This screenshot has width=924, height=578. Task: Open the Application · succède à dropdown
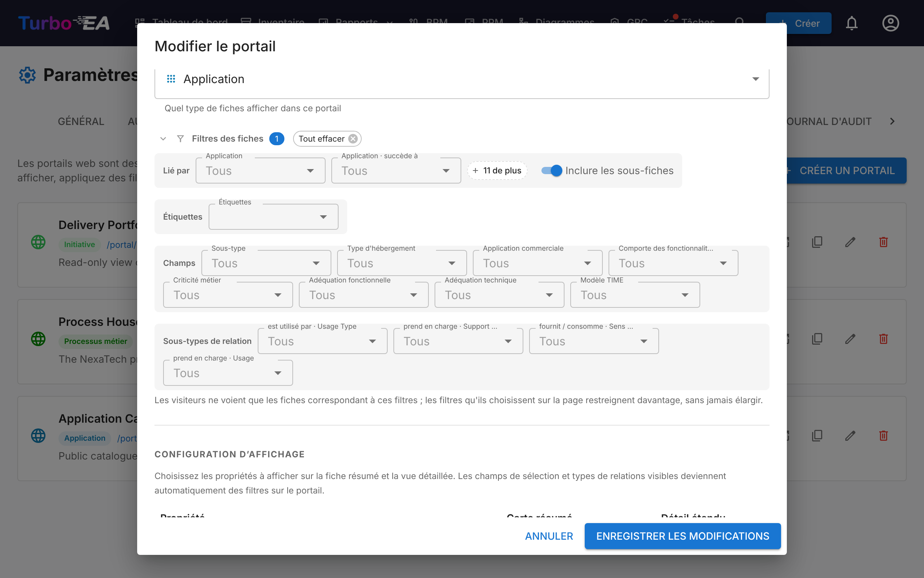coord(396,171)
